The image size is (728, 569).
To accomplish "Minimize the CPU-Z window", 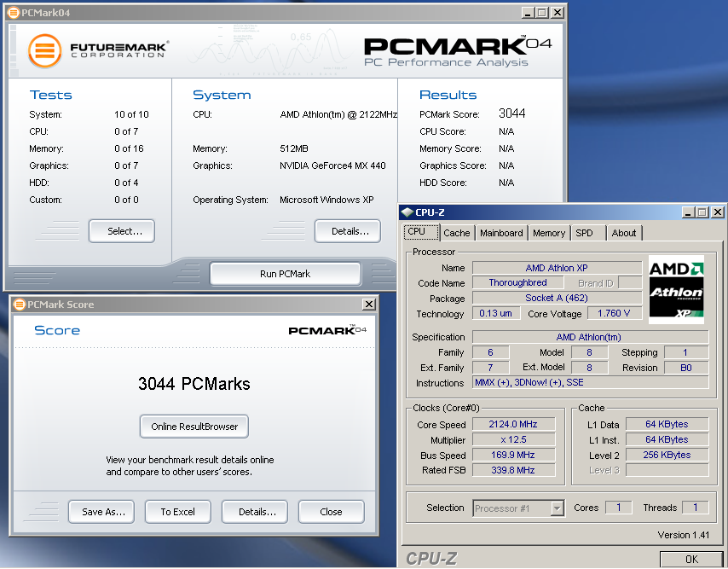I will click(688, 212).
